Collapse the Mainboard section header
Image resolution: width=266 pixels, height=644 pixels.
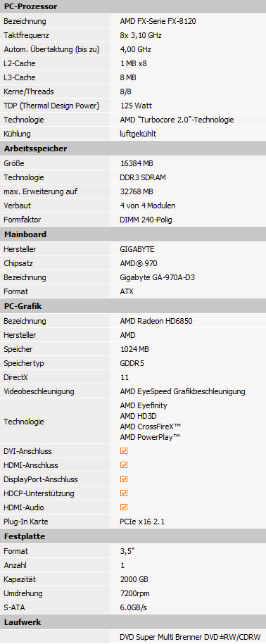[x=133, y=234]
